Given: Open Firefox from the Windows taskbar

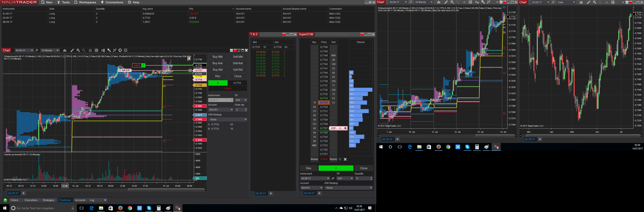Looking at the screenshot, I should tap(120, 208).
